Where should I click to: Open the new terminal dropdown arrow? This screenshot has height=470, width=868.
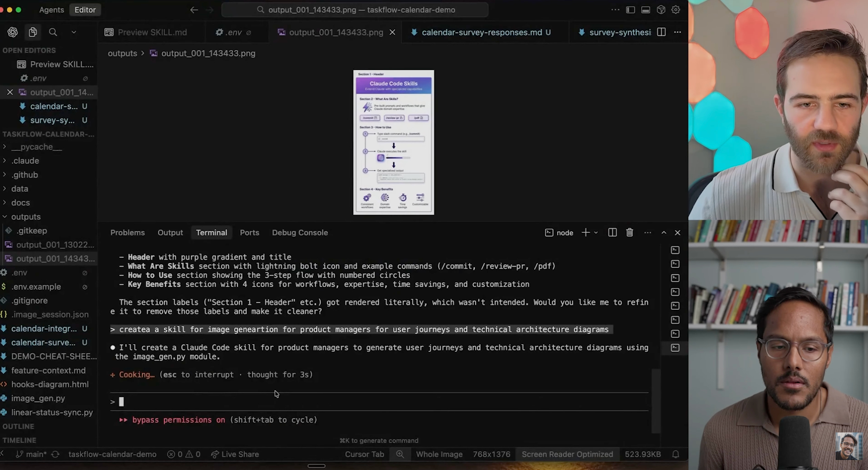coord(596,233)
